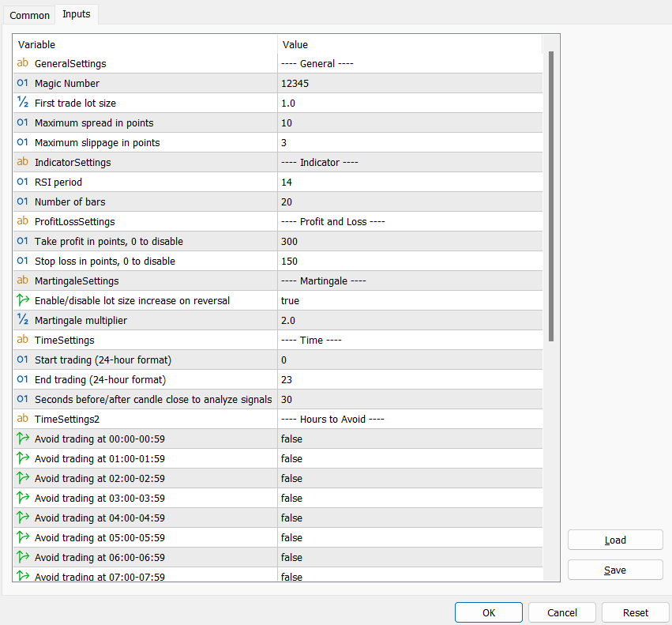Click the boolean icon beside Avoid trading at 01:00-01:59
This screenshot has height=625, width=672.
(23, 457)
